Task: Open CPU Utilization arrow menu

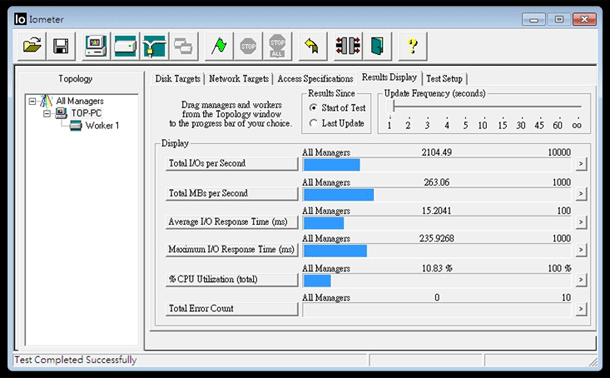Action: click(581, 280)
